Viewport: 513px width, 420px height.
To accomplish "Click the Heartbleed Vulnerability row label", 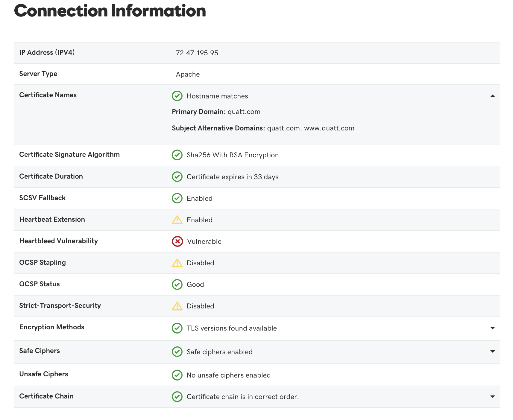I will pos(59,241).
